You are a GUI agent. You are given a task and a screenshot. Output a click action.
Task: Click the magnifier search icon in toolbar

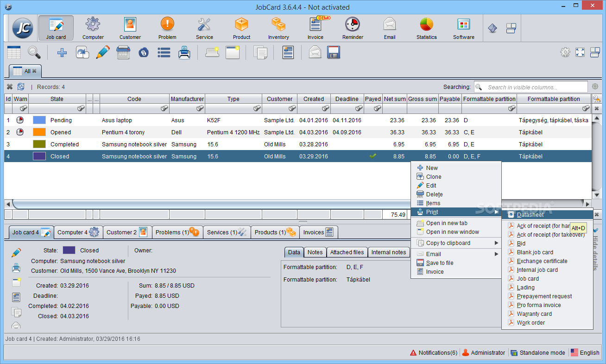pyautogui.click(x=34, y=52)
